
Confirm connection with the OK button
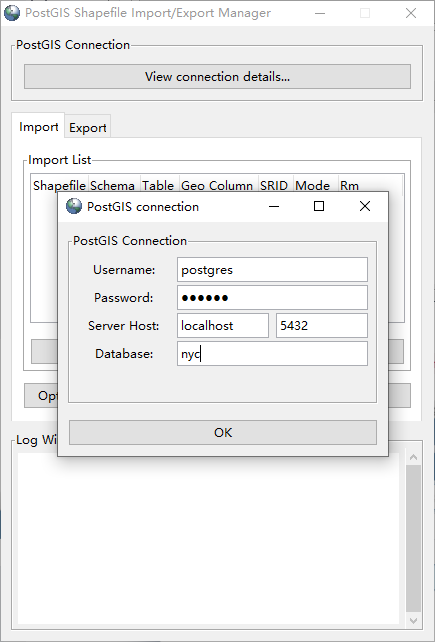pyautogui.click(x=223, y=432)
